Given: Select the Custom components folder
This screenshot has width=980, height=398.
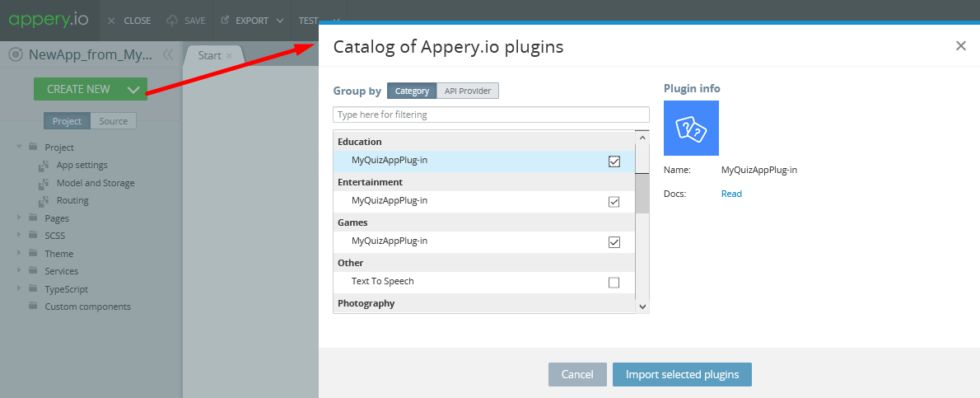Looking at the screenshot, I should 87,307.
